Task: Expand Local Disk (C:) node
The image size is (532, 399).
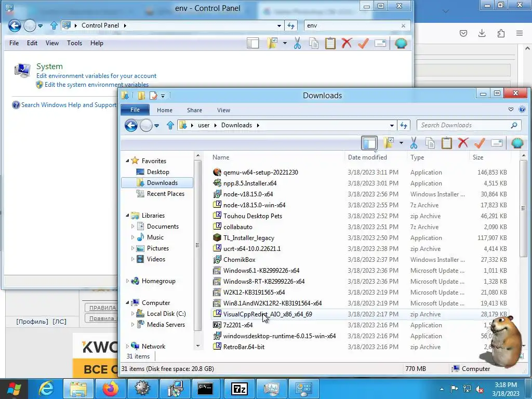Action: pyautogui.click(x=132, y=313)
